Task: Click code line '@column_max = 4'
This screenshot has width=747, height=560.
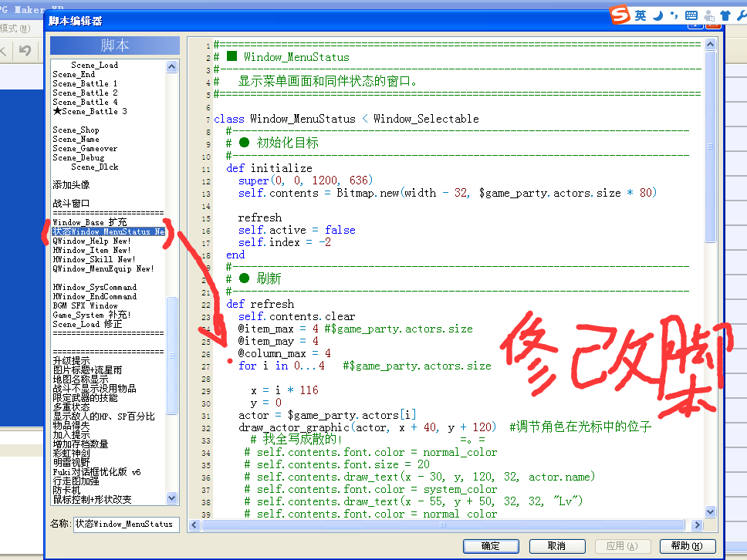Action: (x=285, y=353)
